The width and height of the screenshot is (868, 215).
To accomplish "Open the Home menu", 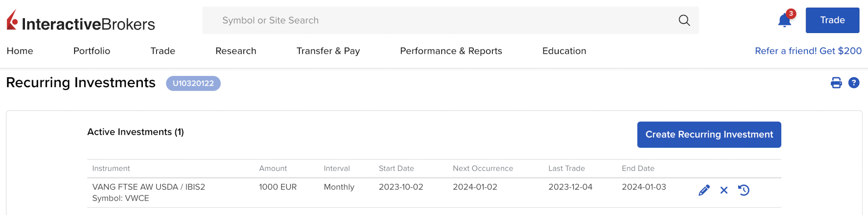I will [x=20, y=51].
